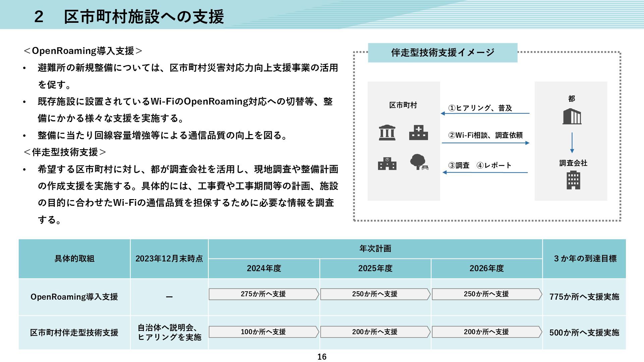Viewport: 644px width, 362px height.
Task: Click the 区市町村伴走型技術支援 row label
Action: [74, 333]
